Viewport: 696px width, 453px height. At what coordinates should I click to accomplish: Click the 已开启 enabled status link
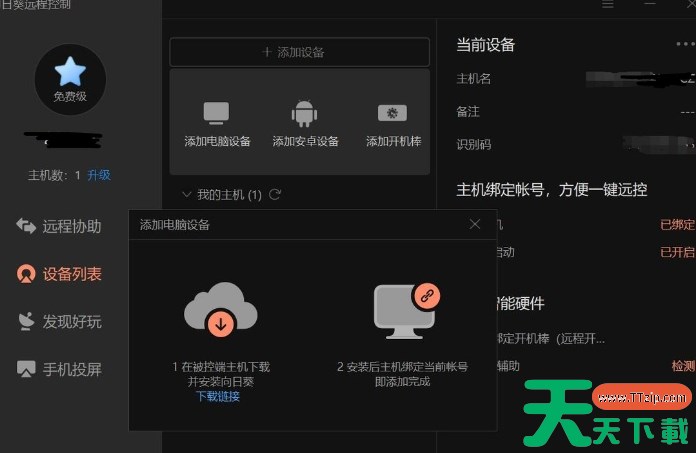(677, 252)
